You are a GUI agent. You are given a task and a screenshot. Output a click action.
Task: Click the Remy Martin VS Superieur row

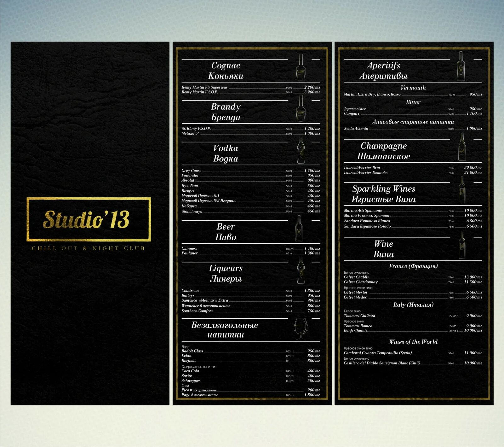click(x=251, y=87)
